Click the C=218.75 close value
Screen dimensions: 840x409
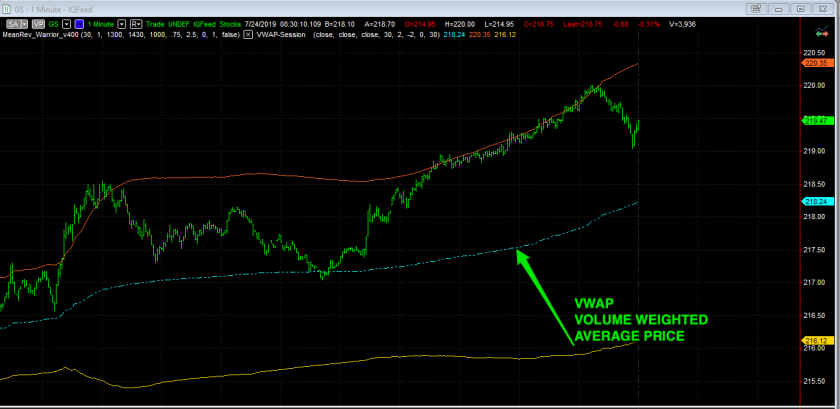point(538,24)
